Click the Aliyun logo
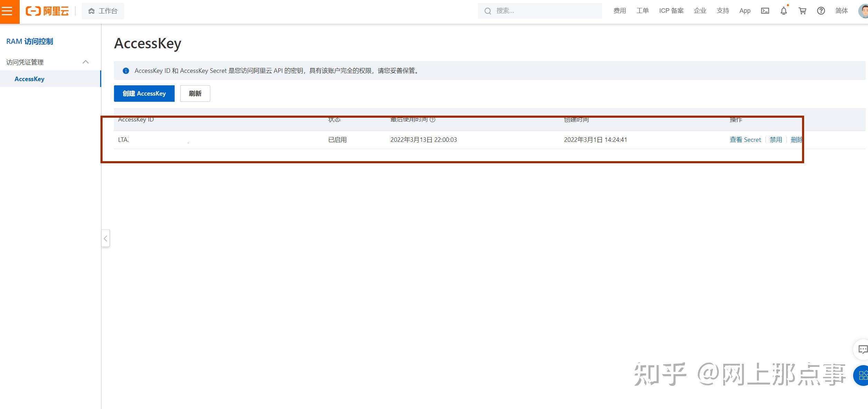The image size is (868, 409). click(47, 11)
